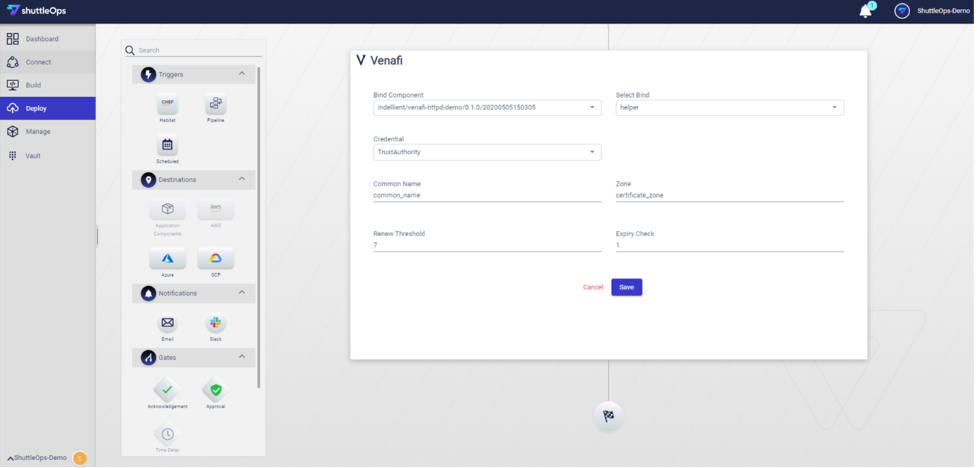Click the Common Name field
977x468 pixels.
pos(487,195)
